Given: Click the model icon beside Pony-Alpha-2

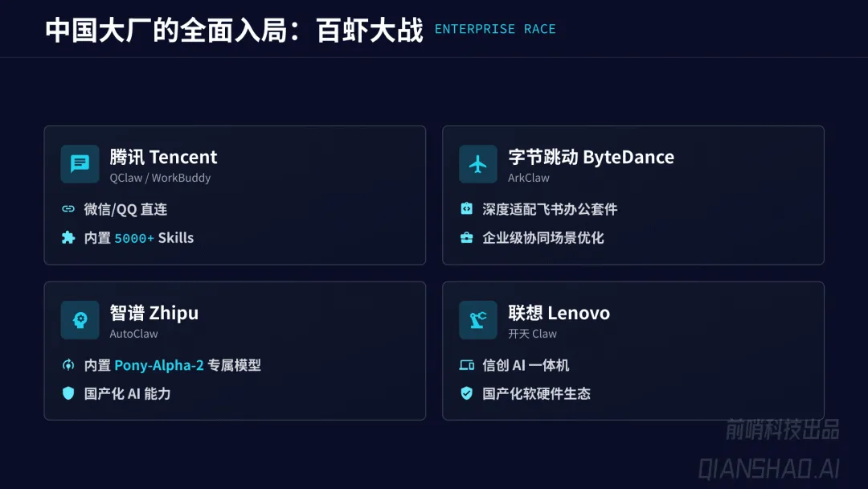Looking at the screenshot, I should [68, 365].
